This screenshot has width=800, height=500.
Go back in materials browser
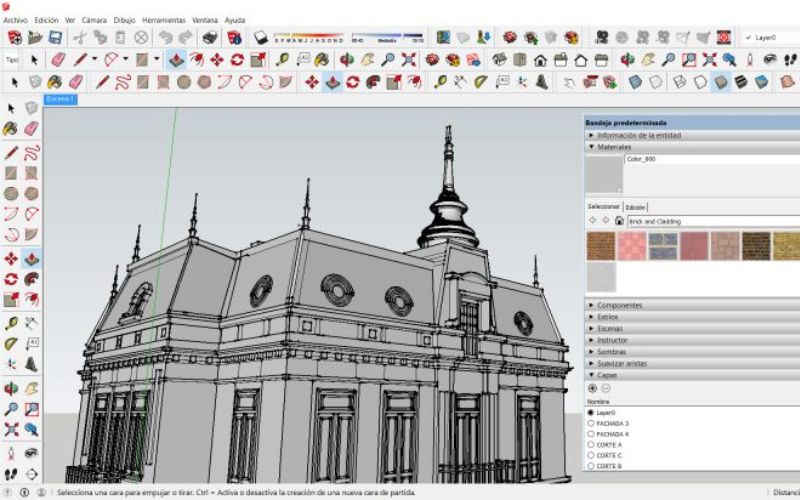[x=592, y=221]
